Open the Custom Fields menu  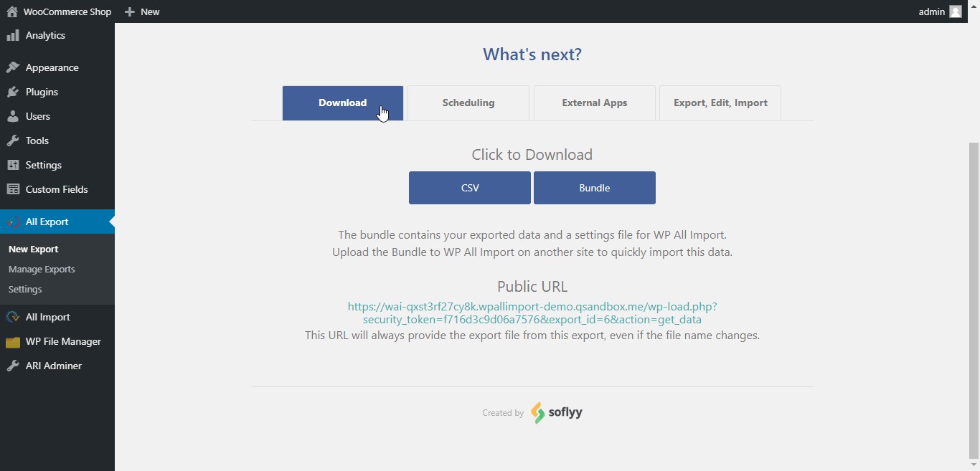pyautogui.click(x=57, y=189)
